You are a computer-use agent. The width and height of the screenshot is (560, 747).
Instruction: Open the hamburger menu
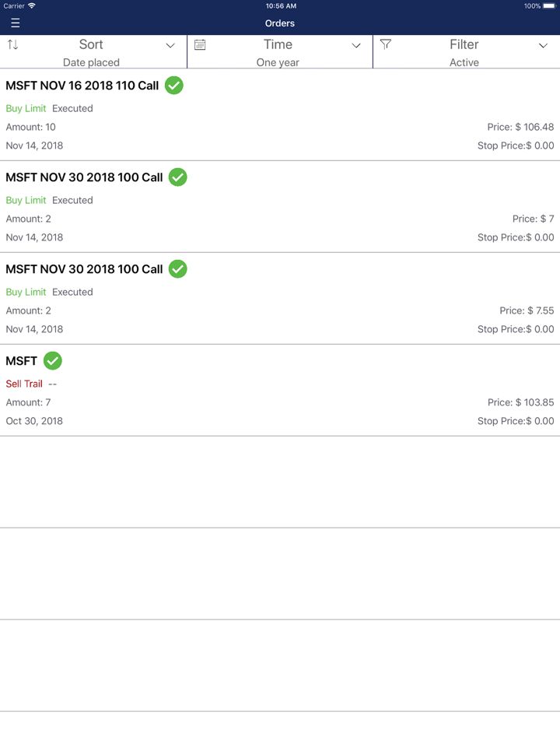[x=15, y=23]
